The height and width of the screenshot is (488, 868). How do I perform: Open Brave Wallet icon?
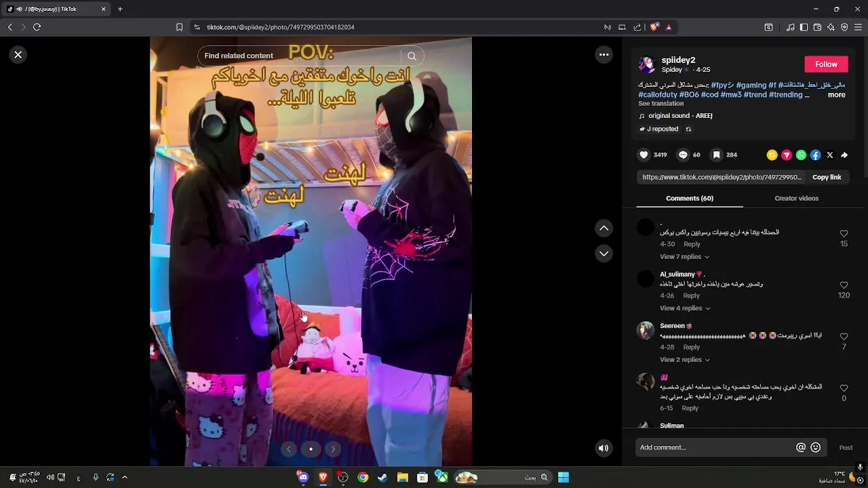coord(817,27)
